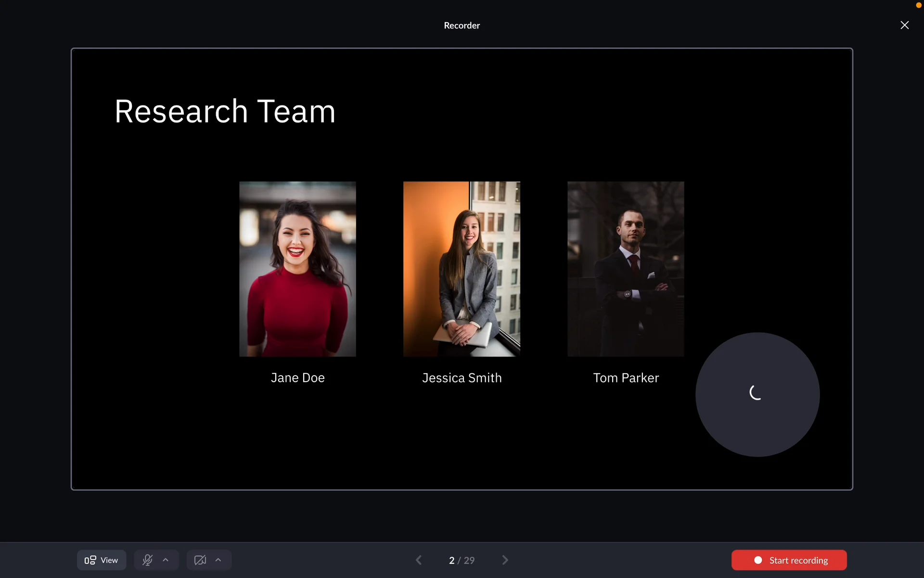Click the Jane Doe name caption
Image resolution: width=924 pixels, height=578 pixels.
[297, 378]
